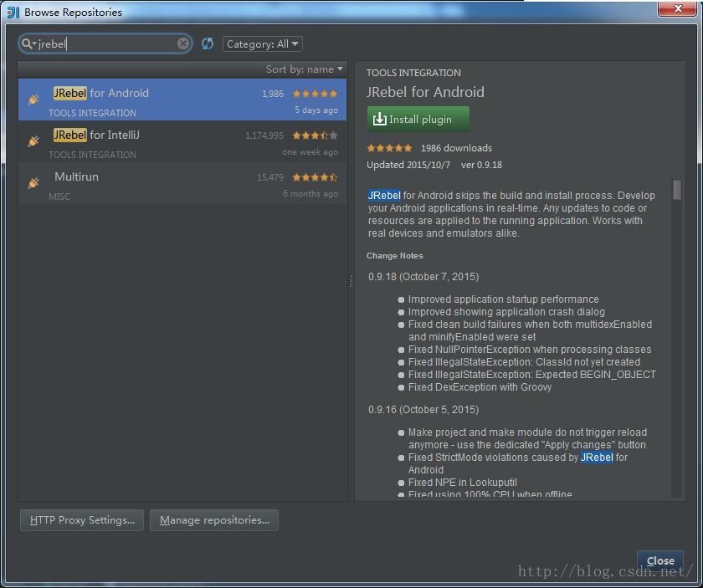Click 'Fixed NullPointerException when processing classes' note
The image size is (703, 588).
530,349
